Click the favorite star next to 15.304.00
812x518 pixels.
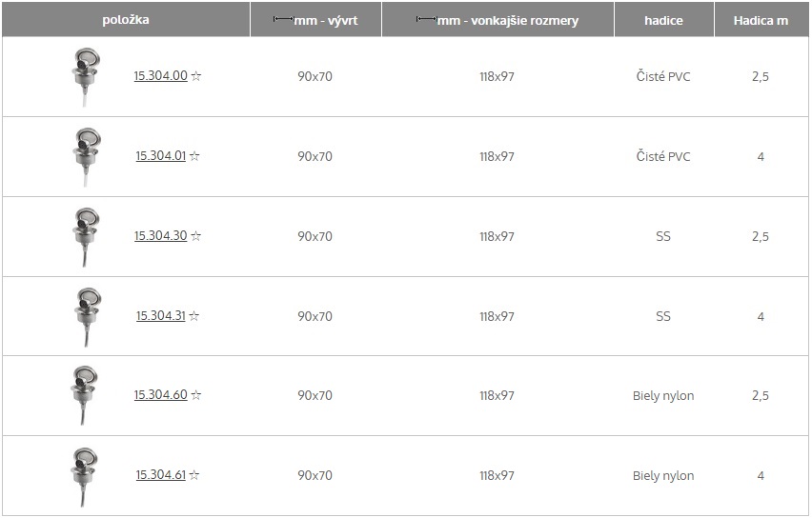(x=195, y=76)
